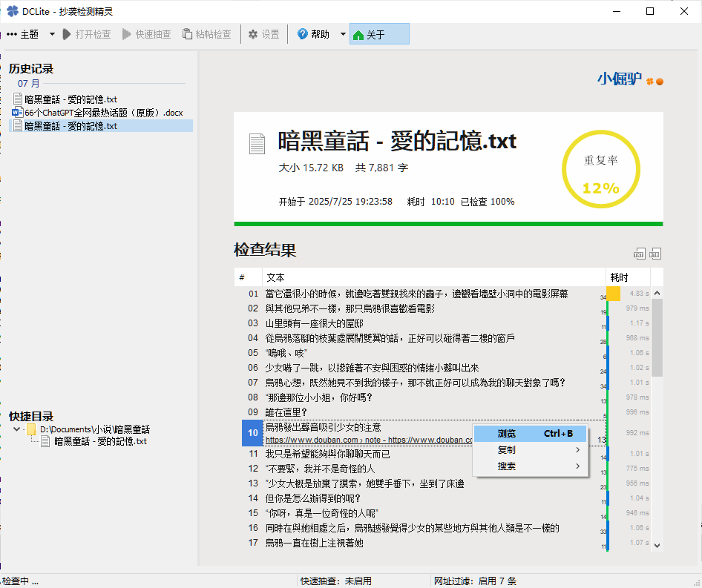Open the 主题 theme menu
Viewport: 702px width, 588px height.
click(x=23, y=34)
